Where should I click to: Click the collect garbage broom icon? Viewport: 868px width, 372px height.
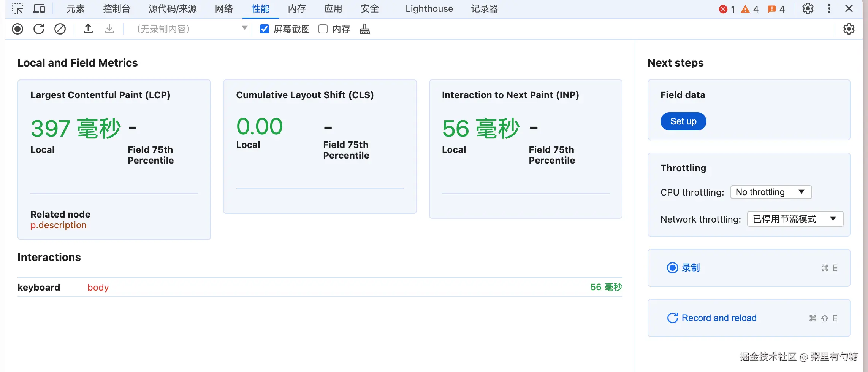[x=365, y=29]
